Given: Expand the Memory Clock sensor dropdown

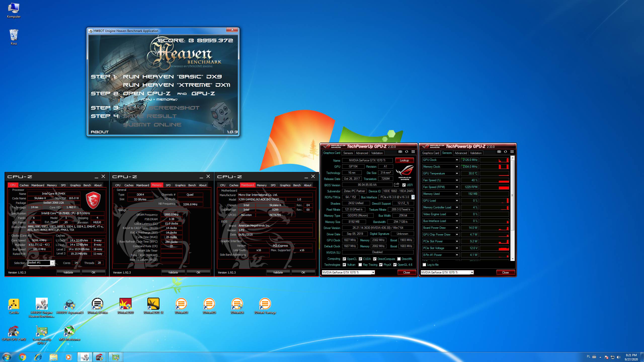Looking at the screenshot, I should click(457, 167).
